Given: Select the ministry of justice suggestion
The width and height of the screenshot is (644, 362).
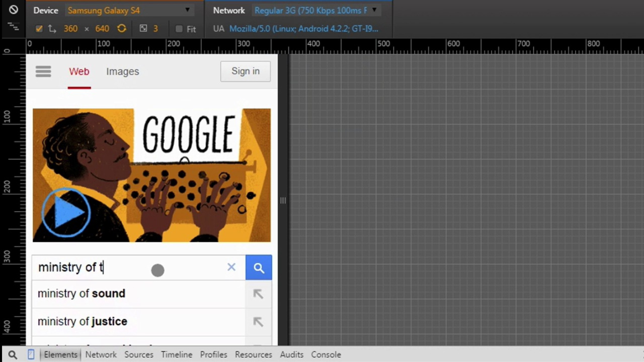Looking at the screenshot, I should point(139,322).
